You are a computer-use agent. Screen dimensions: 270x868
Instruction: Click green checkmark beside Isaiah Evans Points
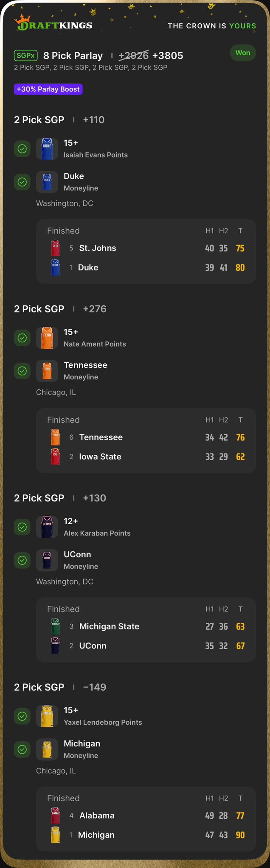pos(22,149)
